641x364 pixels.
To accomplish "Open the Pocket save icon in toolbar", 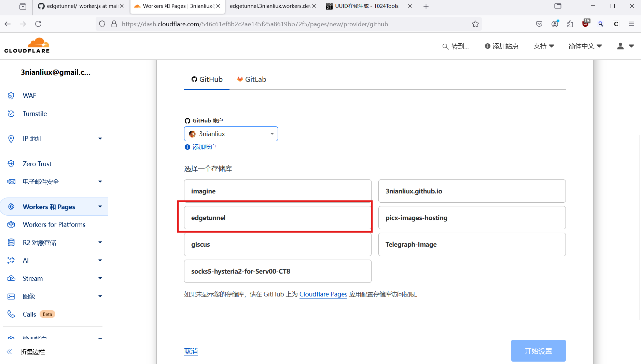I will point(539,24).
